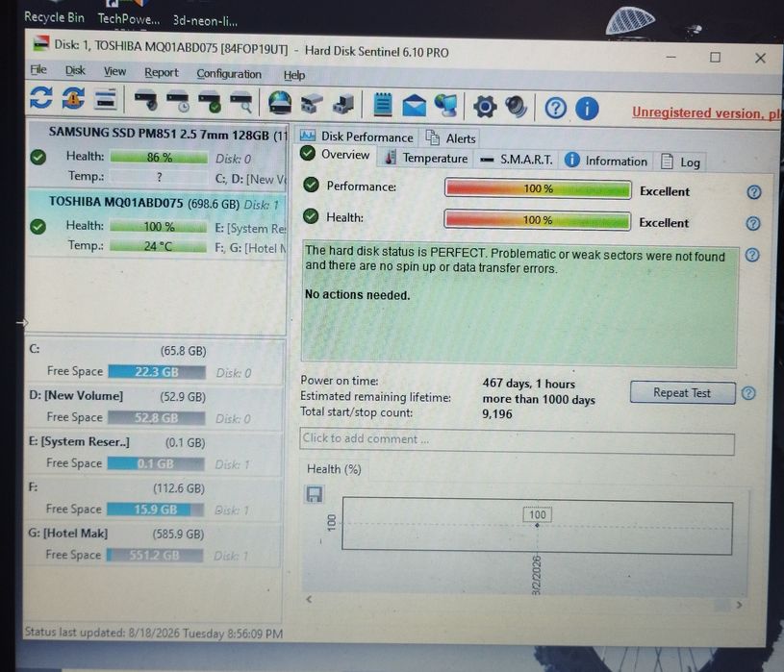
Task: Click the Status last updated text
Action: pos(154,634)
